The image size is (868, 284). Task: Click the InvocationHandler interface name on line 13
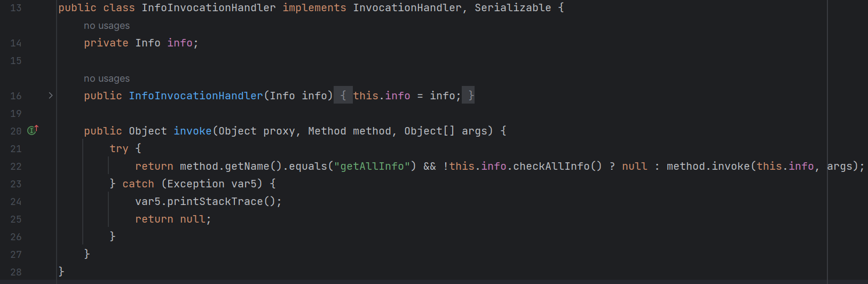click(407, 8)
